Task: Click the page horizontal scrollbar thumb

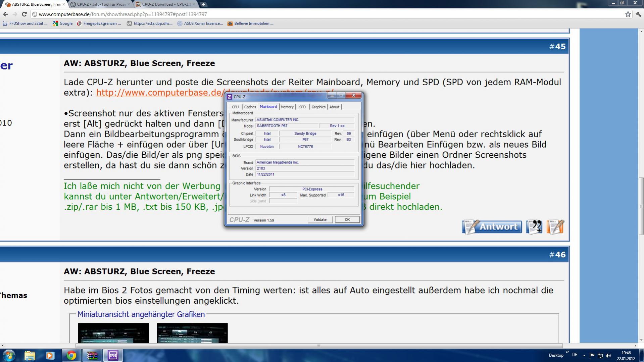Action: (x=319, y=346)
